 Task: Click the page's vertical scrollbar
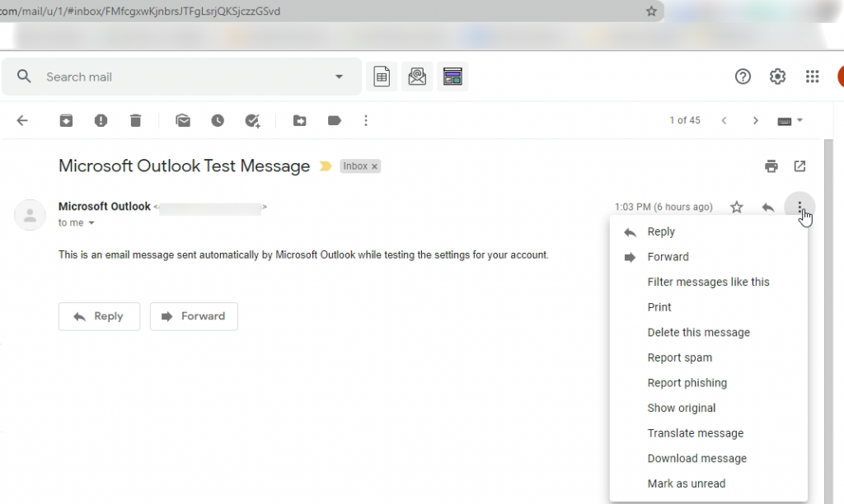[829, 321]
